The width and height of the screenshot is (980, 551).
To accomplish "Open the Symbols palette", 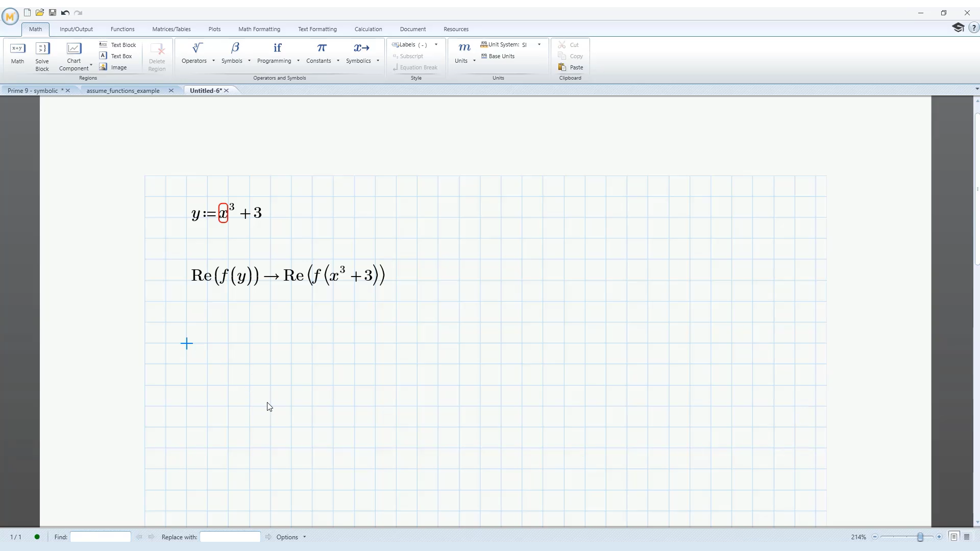I will click(232, 53).
